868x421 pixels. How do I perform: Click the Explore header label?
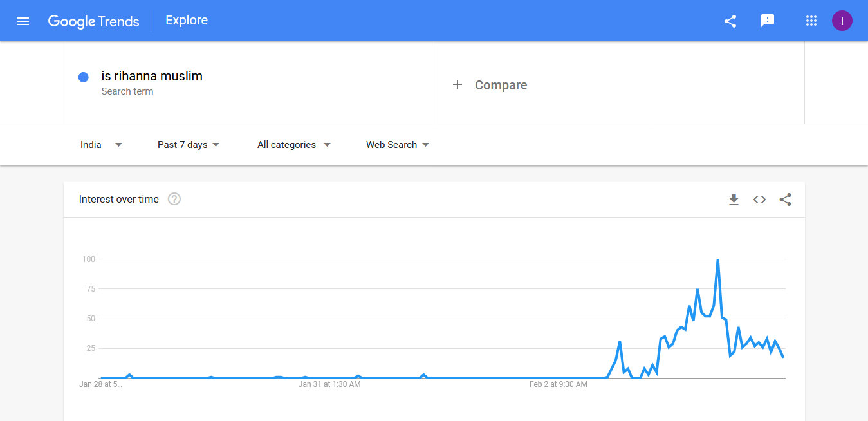coord(187,20)
